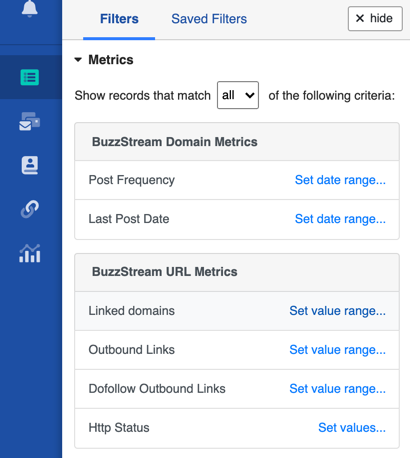Set values for Http Status
The height and width of the screenshot is (458, 410).
pos(352,428)
